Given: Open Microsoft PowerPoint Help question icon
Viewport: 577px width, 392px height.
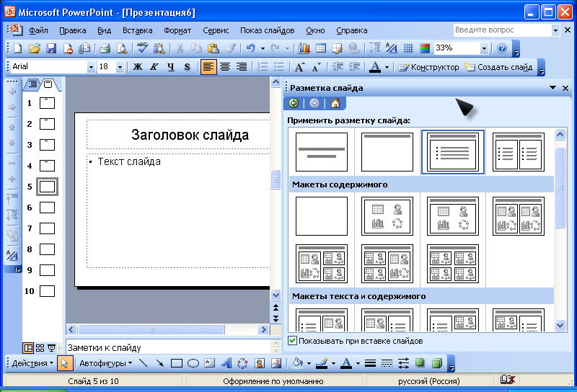Looking at the screenshot, I should (502, 48).
